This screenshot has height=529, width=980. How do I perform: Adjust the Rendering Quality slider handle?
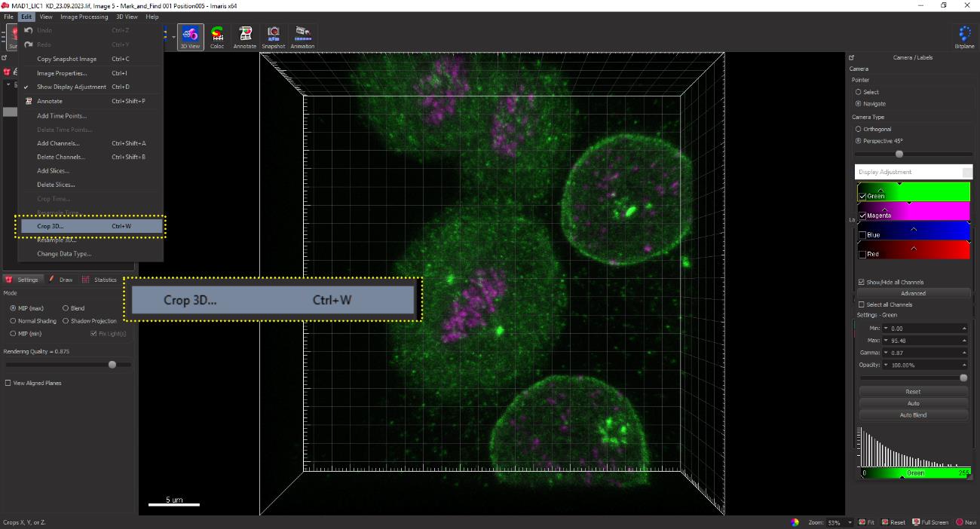click(112, 365)
